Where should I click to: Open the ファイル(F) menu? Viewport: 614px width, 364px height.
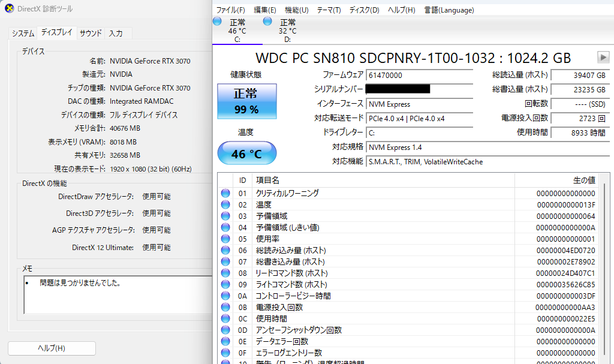(x=231, y=10)
